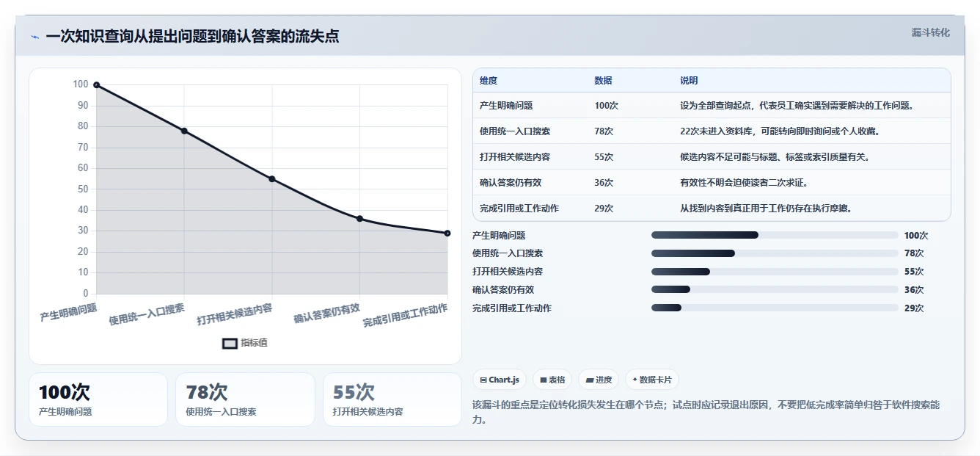Click table cell 使用统一入口搜索
Image resolution: width=980 pixels, height=456 pixels.
(x=515, y=131)
